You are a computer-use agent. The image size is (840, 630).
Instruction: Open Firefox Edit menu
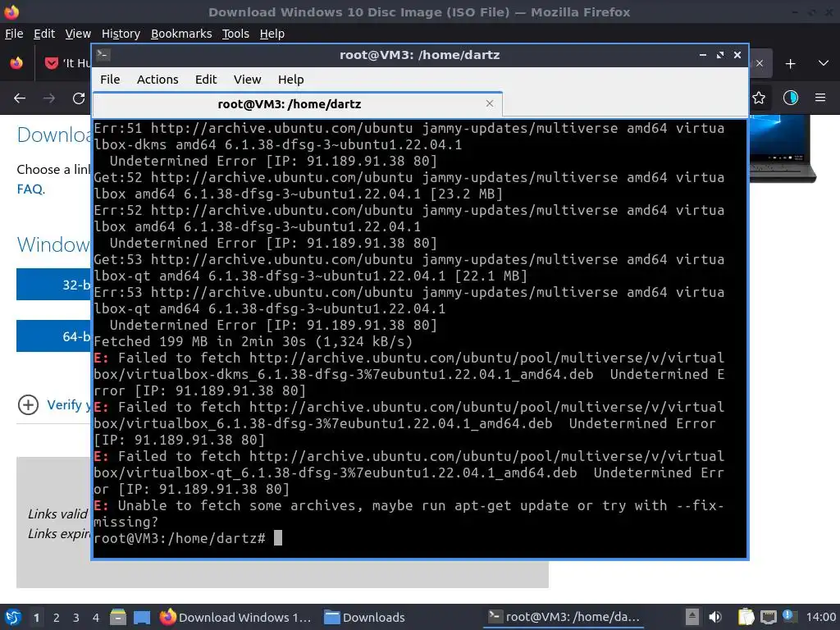[44, 34]
